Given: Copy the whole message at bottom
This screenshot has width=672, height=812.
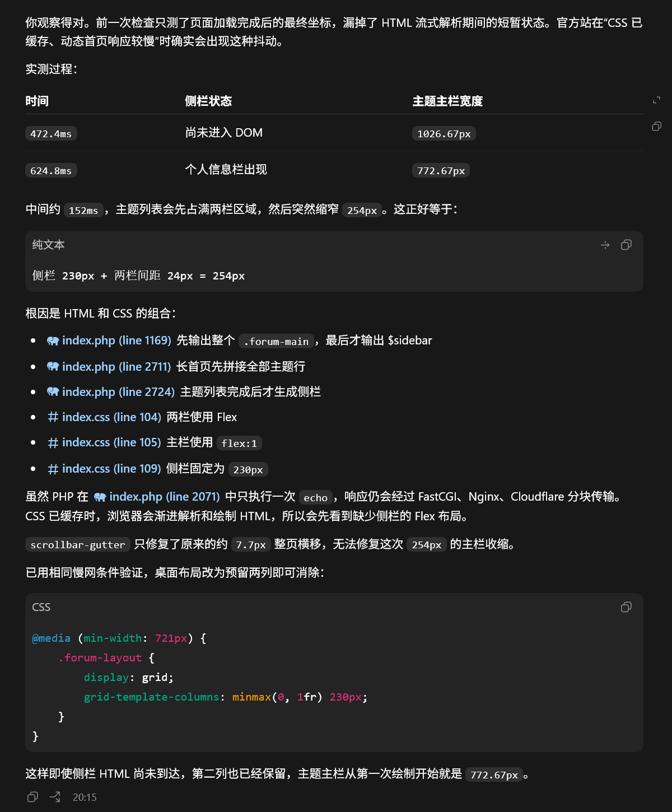Looking at the screenshot, I should [x=33, y=797].
